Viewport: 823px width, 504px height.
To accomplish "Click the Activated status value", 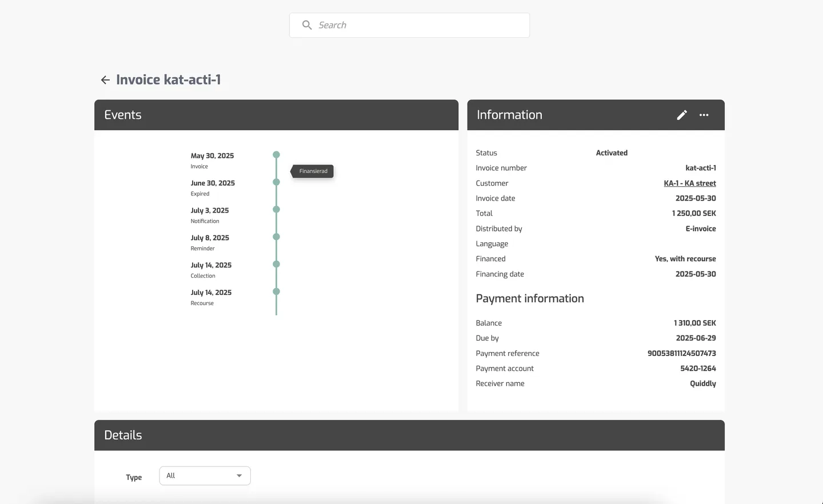I will click(x=612, y=153).
